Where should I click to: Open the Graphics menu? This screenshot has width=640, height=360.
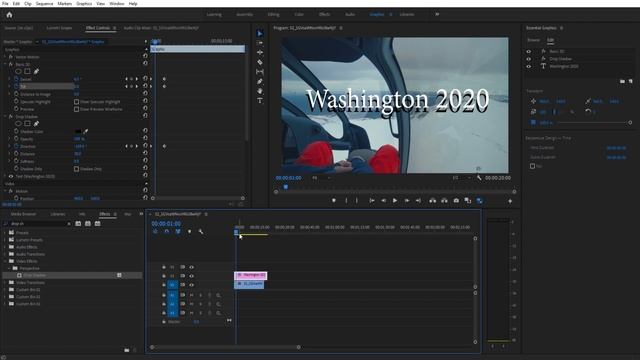click(x=84, y=3)
